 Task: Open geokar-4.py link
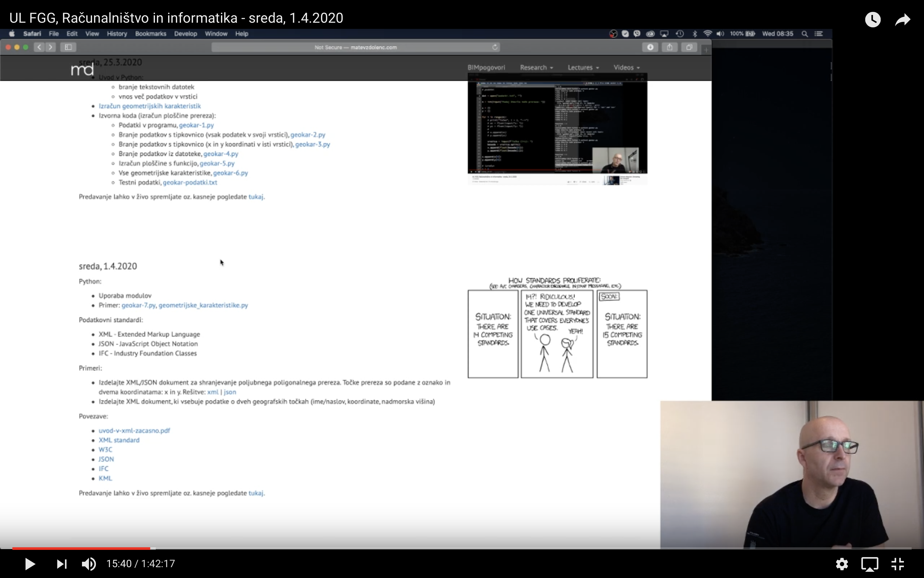[x=221, y=154]
